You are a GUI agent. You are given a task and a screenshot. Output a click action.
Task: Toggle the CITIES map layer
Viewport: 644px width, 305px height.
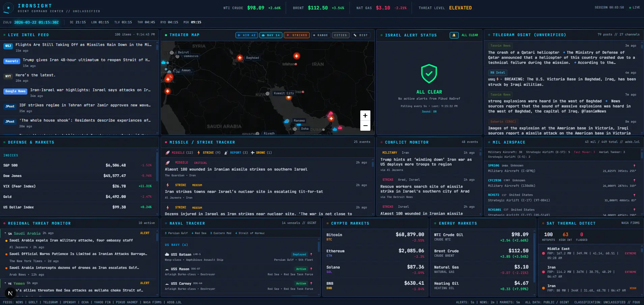[340, 35]
